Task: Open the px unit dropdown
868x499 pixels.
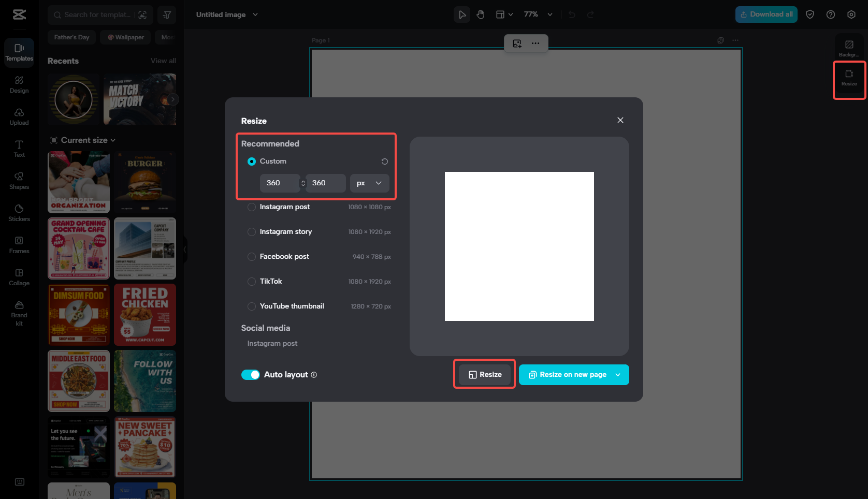Action: pos(369,183)
